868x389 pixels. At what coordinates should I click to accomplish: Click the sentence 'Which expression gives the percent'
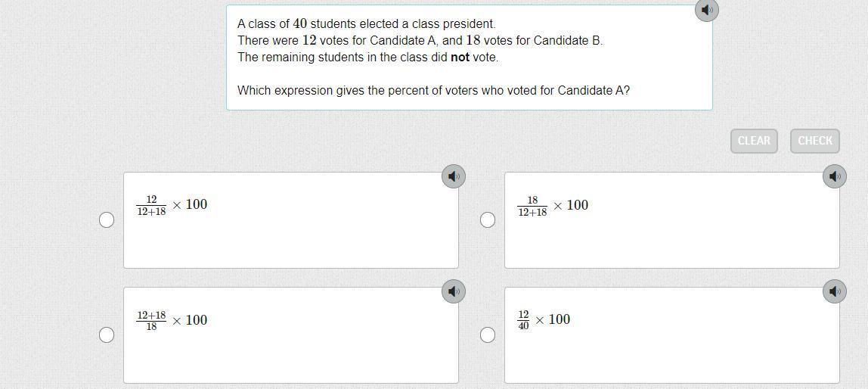[x=433, y=91]
